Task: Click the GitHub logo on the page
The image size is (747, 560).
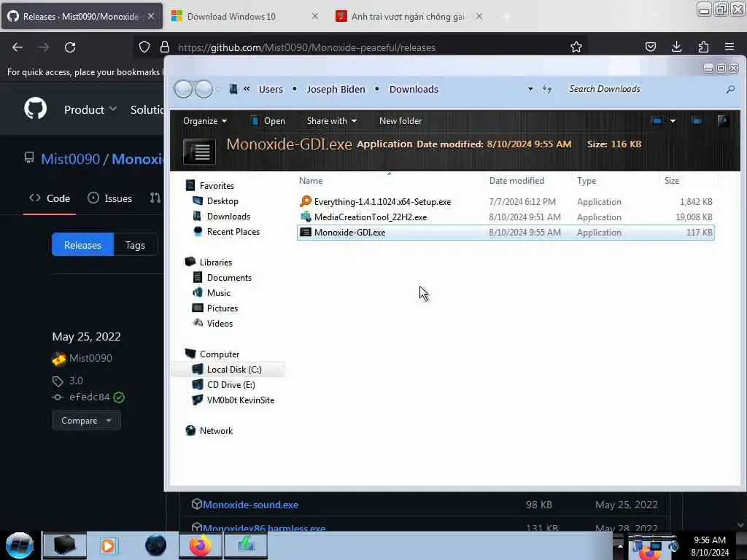Action: (x=35, y=109)
